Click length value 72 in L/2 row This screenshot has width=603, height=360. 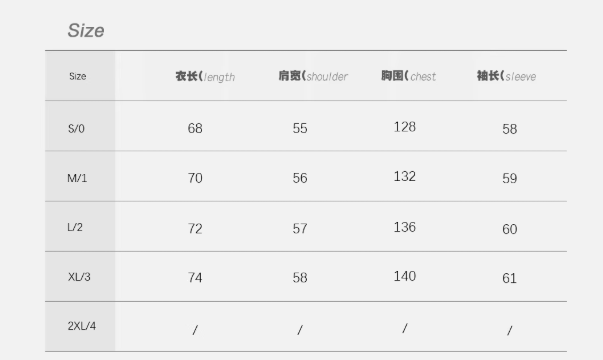(195, 228)
